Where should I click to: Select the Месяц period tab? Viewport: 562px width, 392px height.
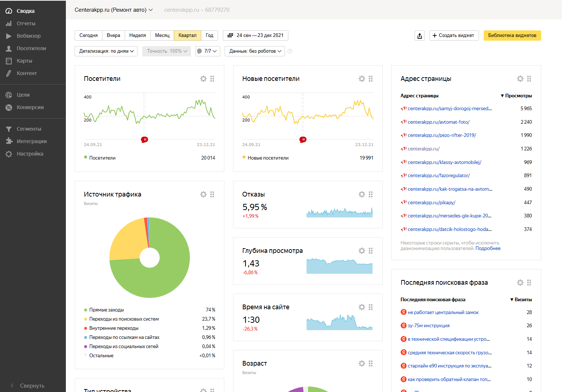point(162,36)
